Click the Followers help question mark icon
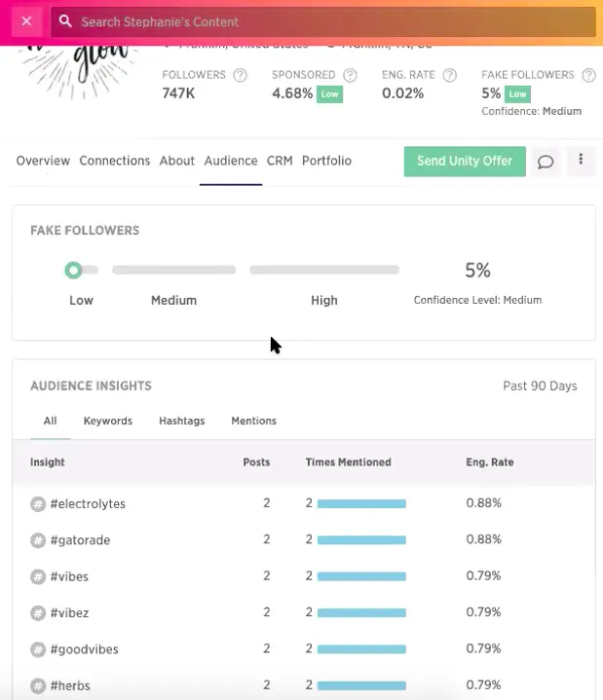Image resolution: width=603 pixels, height=700 pixels. pos(241,75)
